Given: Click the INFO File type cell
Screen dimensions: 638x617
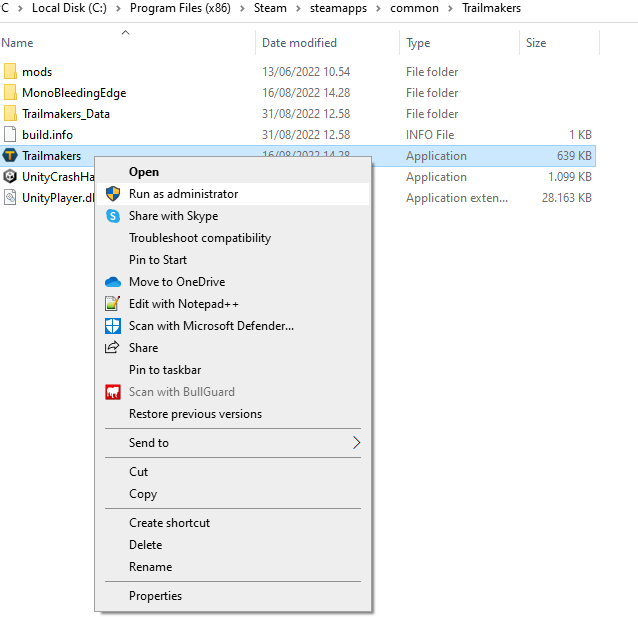Looking at the screenshot, I should 430,135.
